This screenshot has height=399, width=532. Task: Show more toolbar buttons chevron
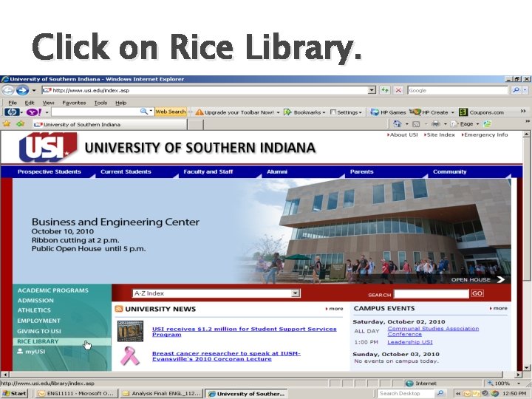(x=523, y=111)
